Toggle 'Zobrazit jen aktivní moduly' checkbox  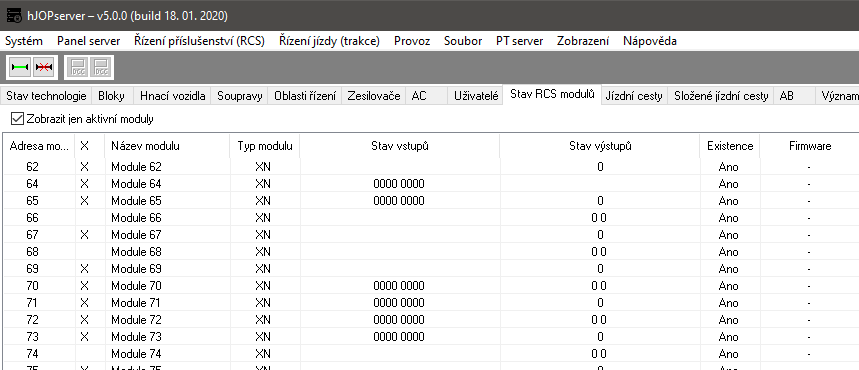(18, 118)
